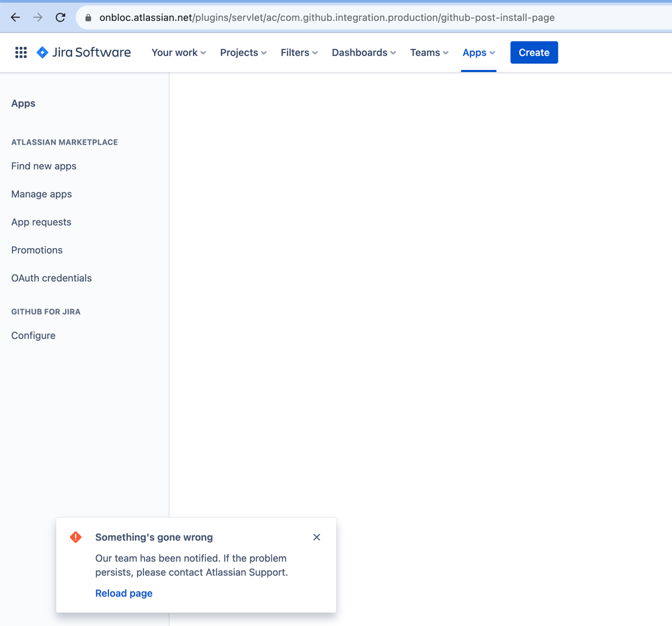Click the blue Create button
This screenshot has height=626, width=672.
pos(534,52)
